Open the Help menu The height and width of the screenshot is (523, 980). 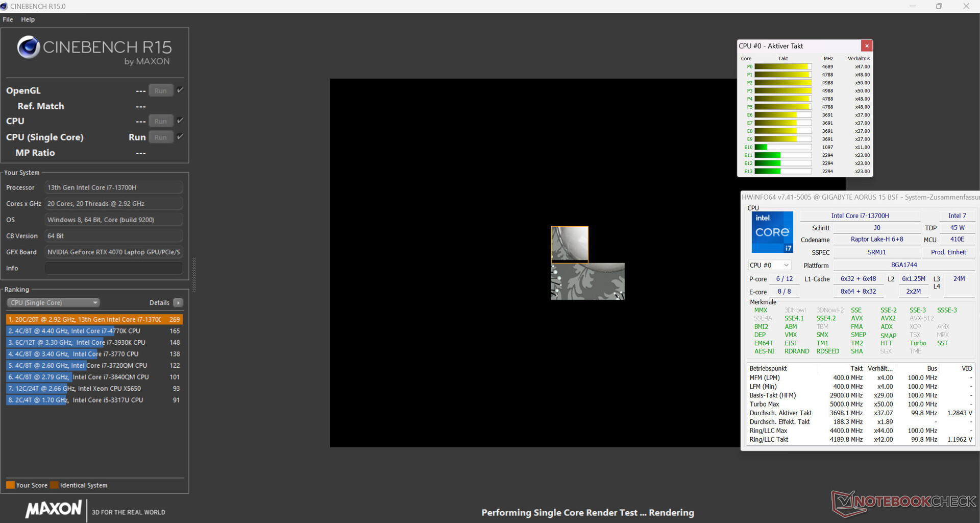click(28, 19)
